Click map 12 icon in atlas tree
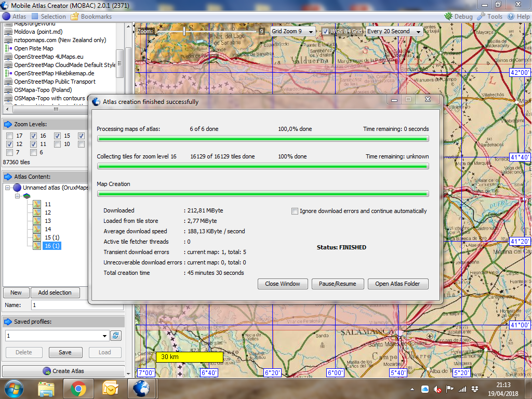 coord(37,212)
